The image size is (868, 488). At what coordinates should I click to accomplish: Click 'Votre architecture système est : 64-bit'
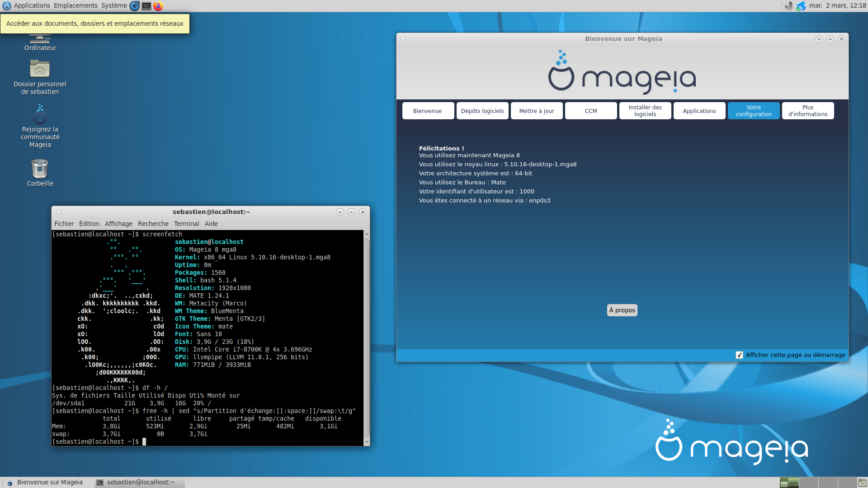[x=476, y=174]
